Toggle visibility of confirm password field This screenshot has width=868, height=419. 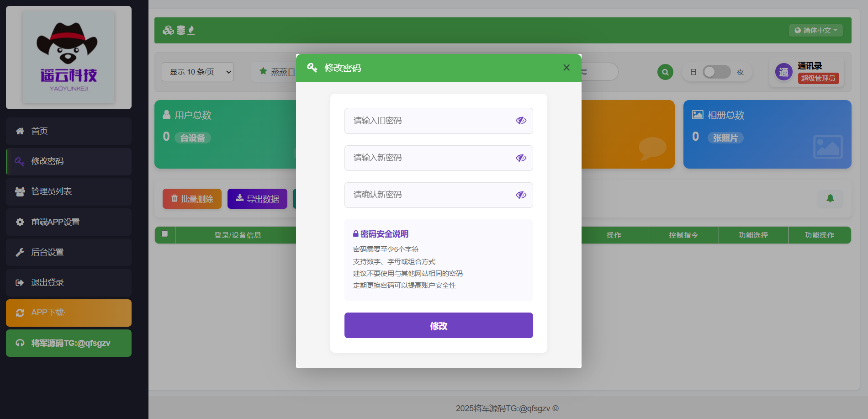521,195
